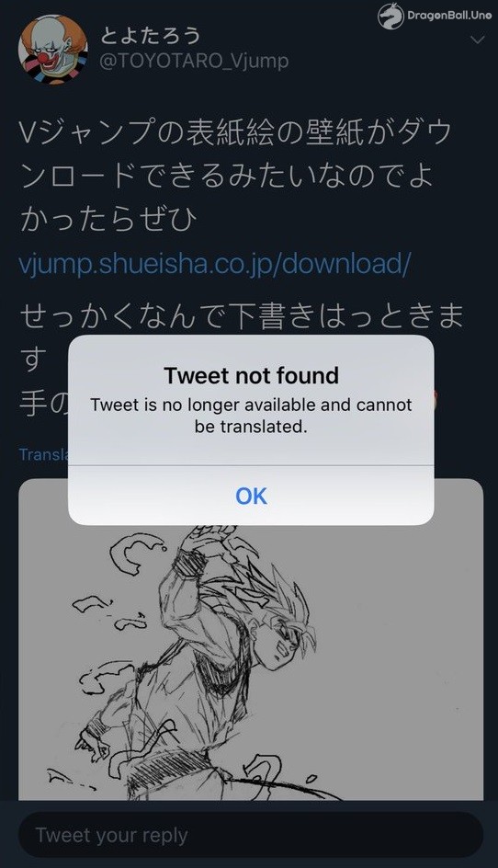Viewport: 498px width, 868px height.
Task: Click the DragonBall.Uno watermark text
Action: pyautogui.click(x=449, y=16)
